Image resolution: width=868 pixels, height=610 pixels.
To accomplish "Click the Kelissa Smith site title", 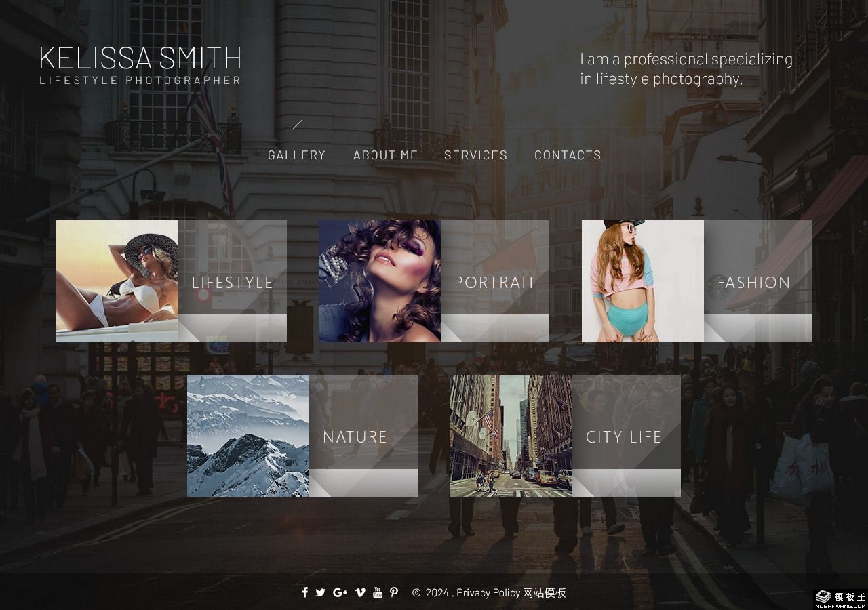I will tap(140, 59).
